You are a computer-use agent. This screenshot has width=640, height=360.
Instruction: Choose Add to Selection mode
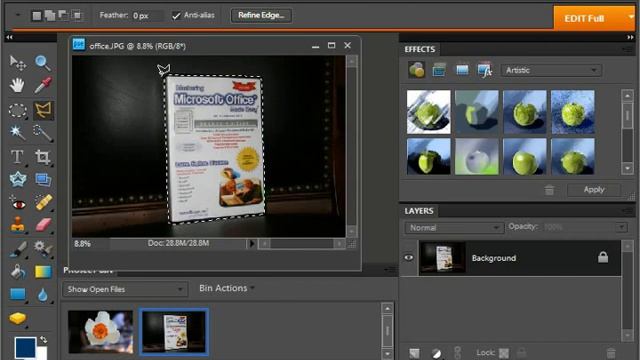pos(50,16)
